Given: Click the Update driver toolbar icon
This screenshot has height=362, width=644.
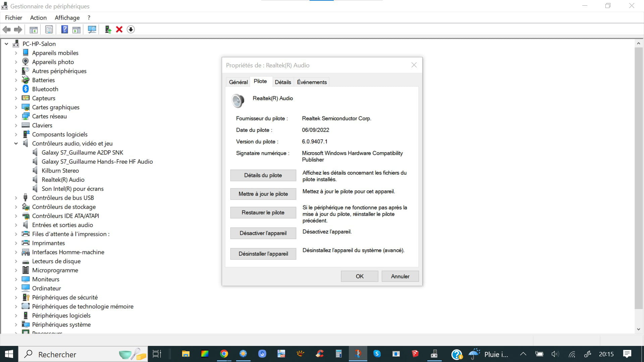Looking at the screenshot, I should click(x=108, y=29).
